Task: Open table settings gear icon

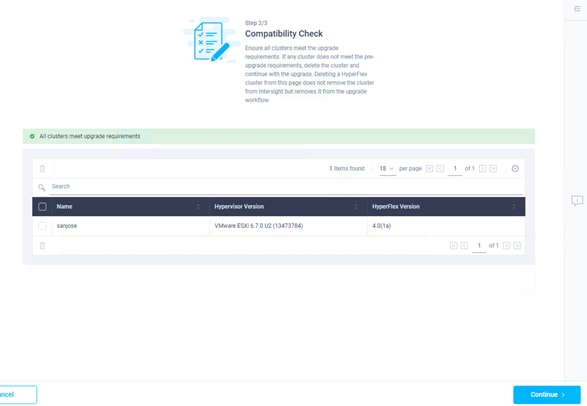Action: pos(515,168)
